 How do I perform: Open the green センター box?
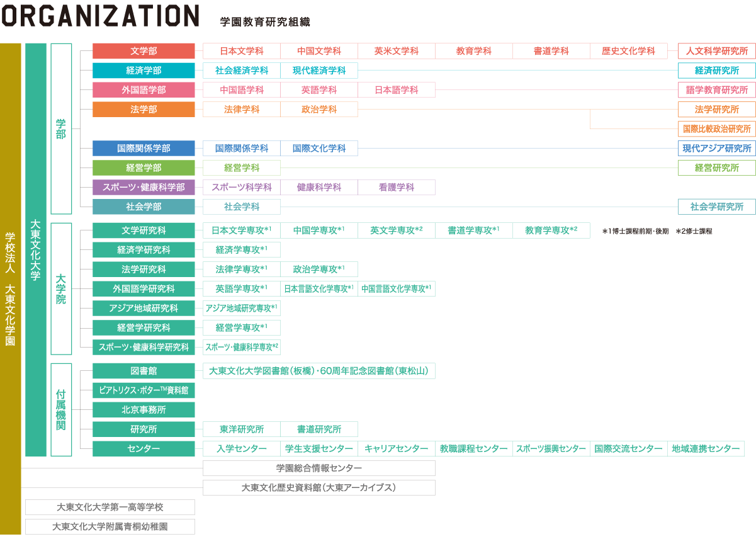coord(144,449)
